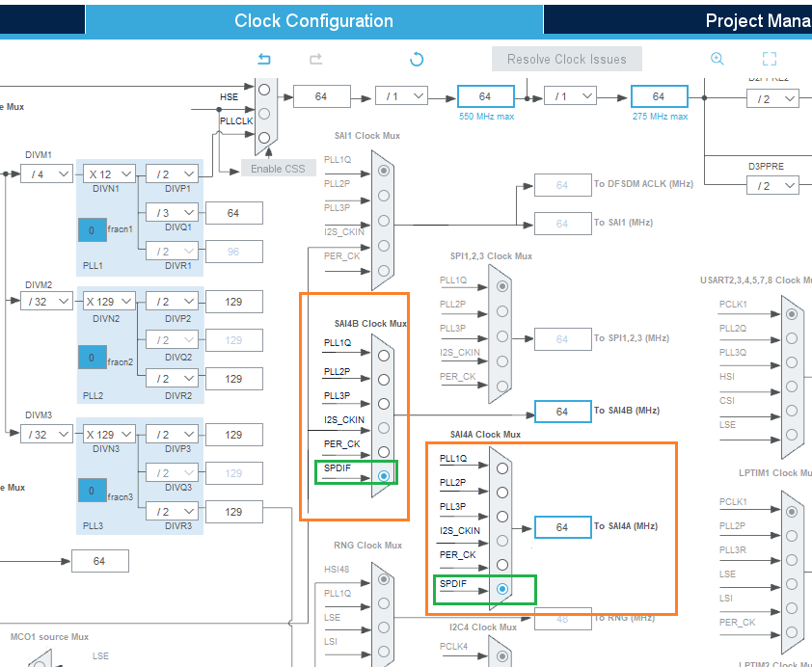The image size is (812, 667).
Task: Select HSE in system clock mux
Action: 264,114
